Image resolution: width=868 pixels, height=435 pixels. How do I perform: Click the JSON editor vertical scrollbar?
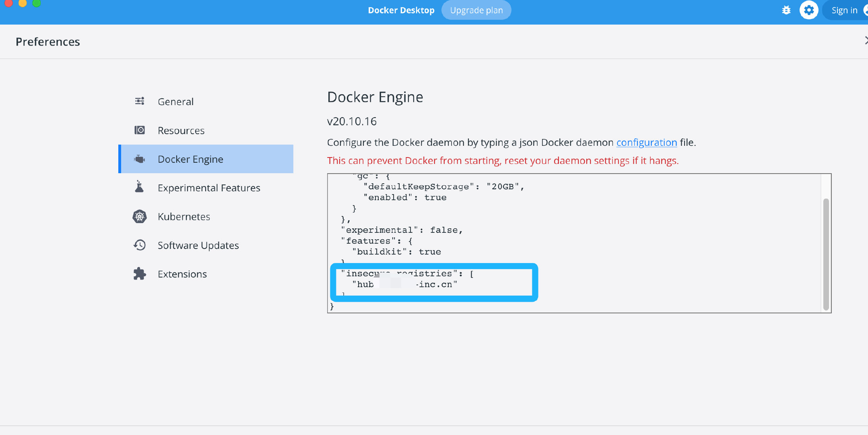coord(826,255)
